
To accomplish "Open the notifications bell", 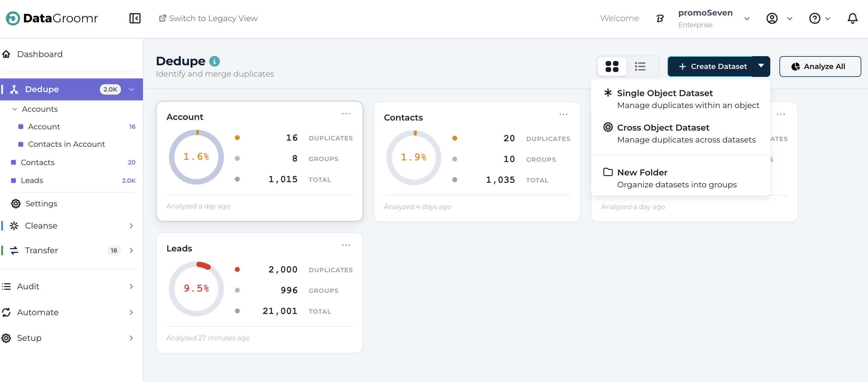I will click(852, 18).
